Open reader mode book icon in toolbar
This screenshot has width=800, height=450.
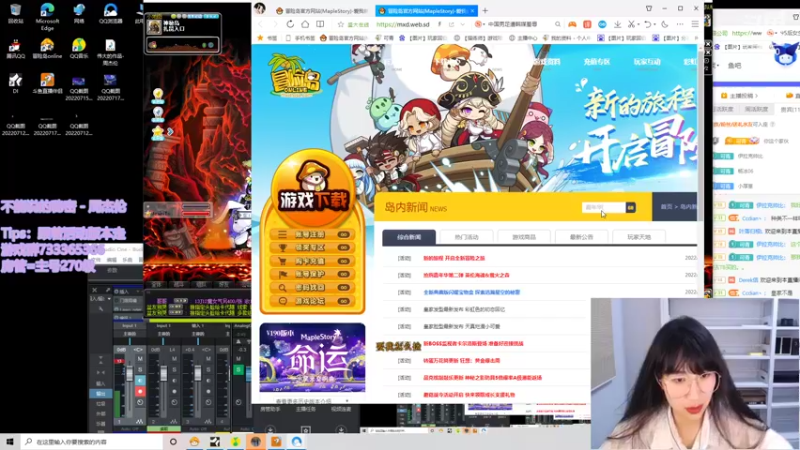tap(320, 24)
